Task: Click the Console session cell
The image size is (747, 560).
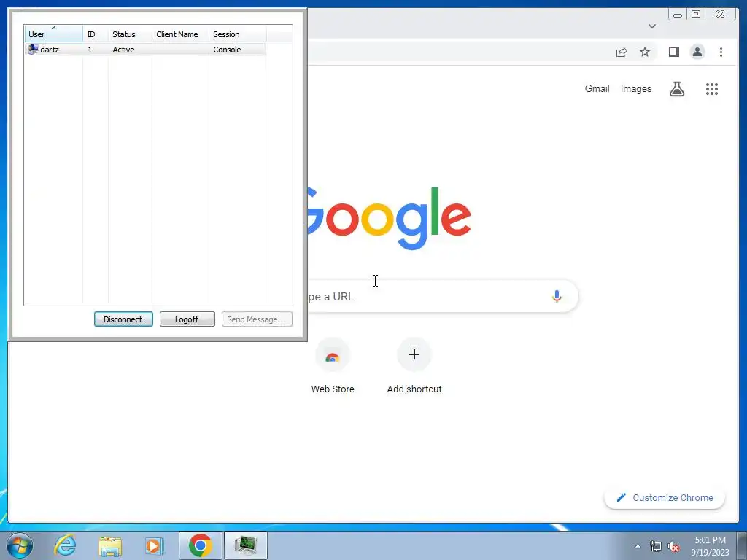Action: (227, 50)
